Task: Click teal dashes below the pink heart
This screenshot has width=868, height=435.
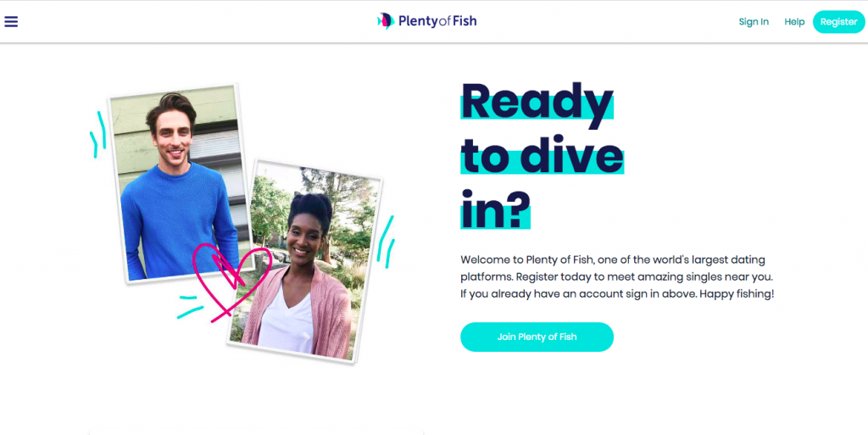Action: click(x=189, y=307)
